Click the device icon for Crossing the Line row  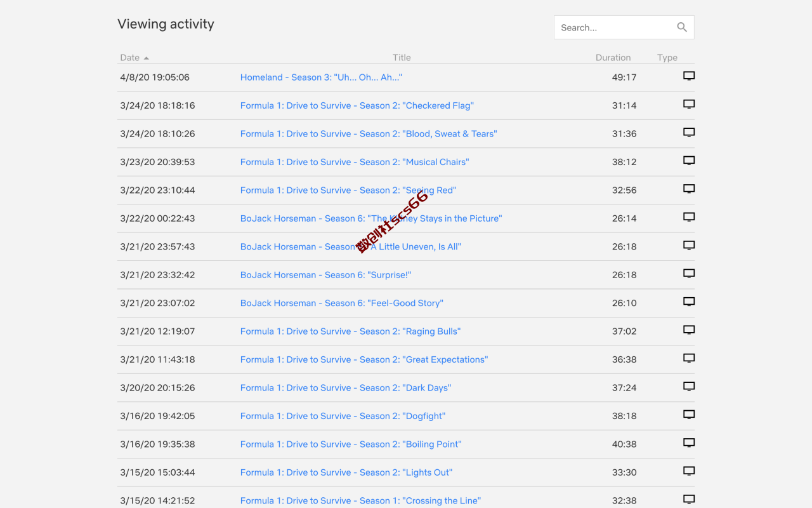coord(689,499)
